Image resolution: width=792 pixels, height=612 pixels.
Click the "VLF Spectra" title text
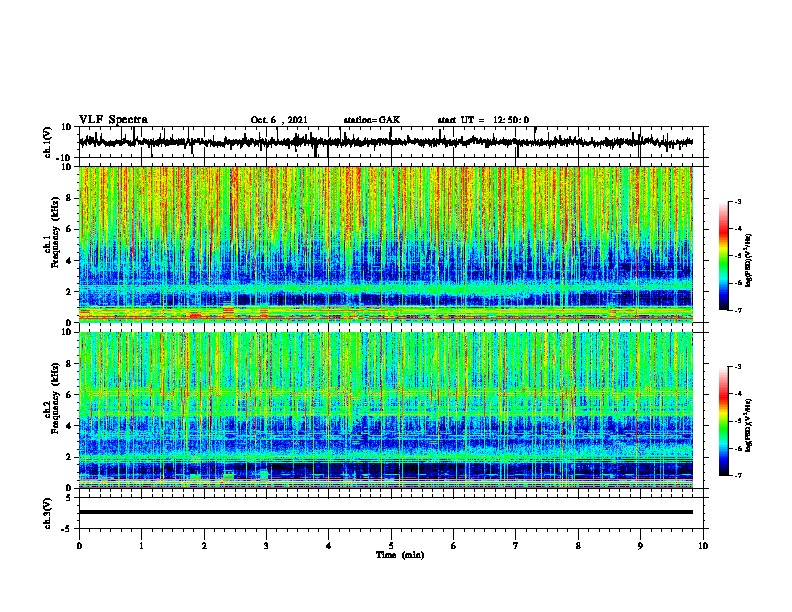[x=113, y=120]
